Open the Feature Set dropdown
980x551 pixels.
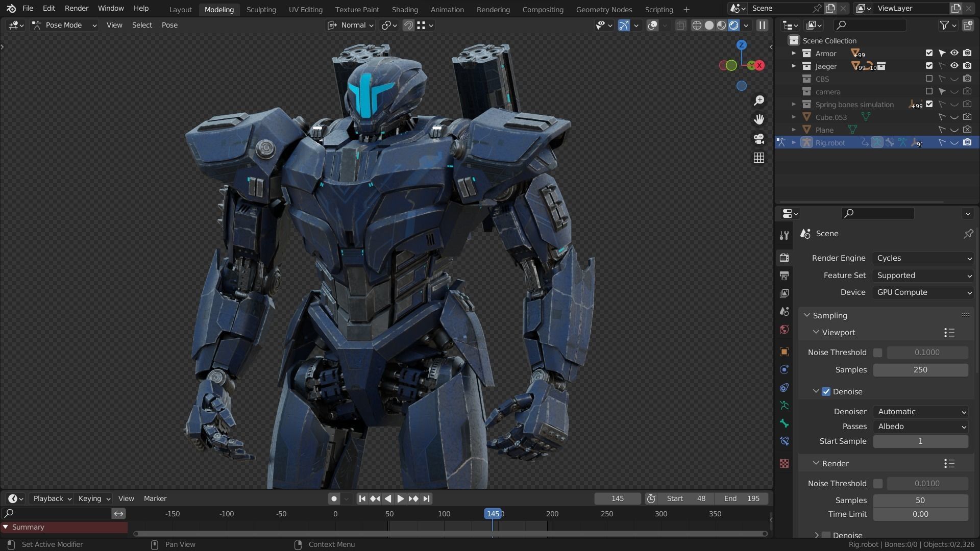coord(923,275)
